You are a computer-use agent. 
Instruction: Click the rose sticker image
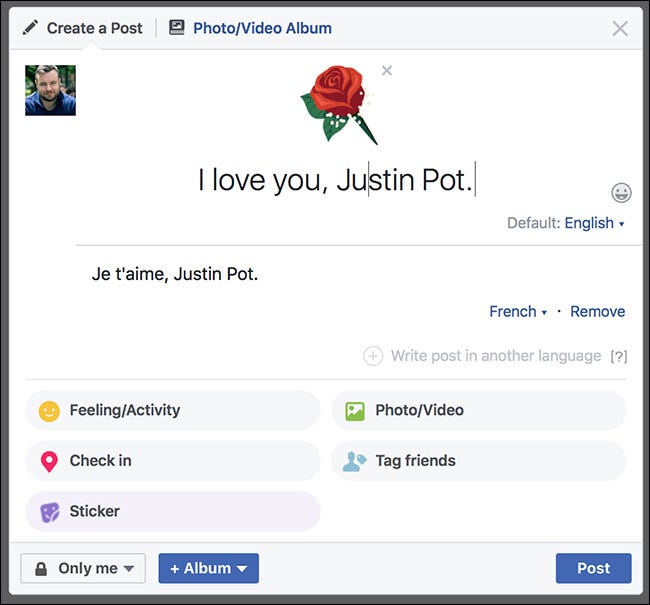(x=338, y=104)
